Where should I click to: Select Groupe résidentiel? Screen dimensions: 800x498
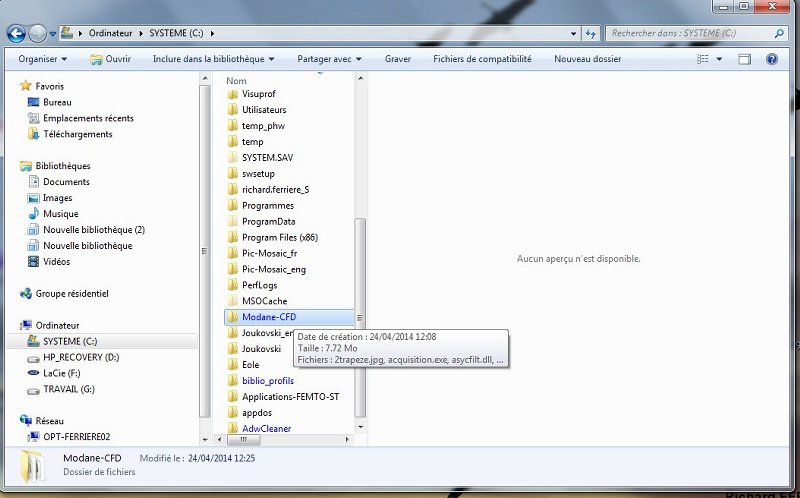72,293
